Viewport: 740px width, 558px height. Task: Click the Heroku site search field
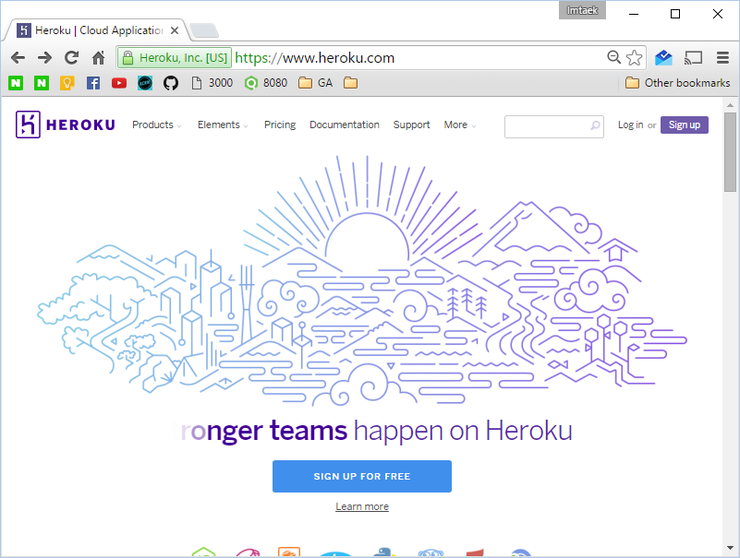coord(554,126)
